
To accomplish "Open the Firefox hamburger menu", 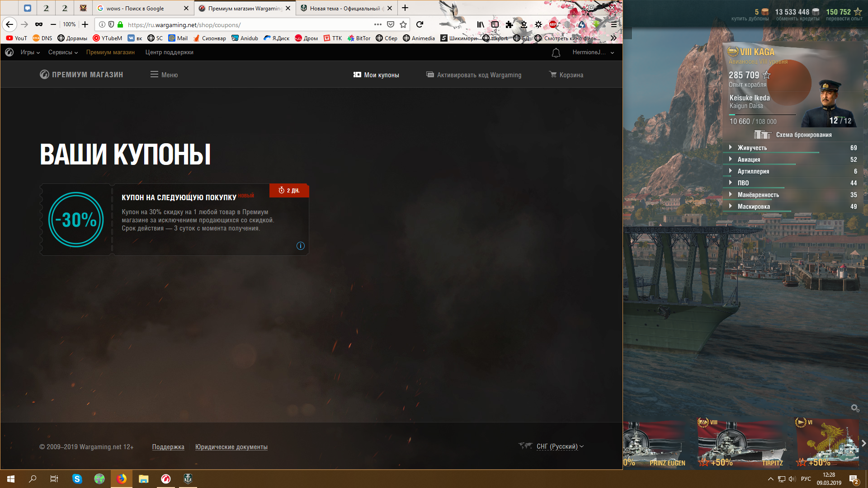I will click(x=613, y=24).
